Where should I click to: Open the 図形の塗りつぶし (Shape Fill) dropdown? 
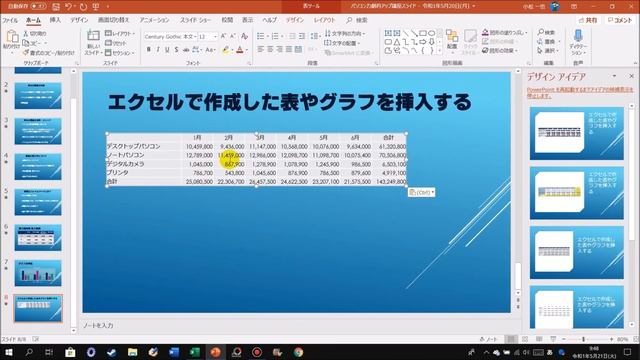(x=504, y=33)
